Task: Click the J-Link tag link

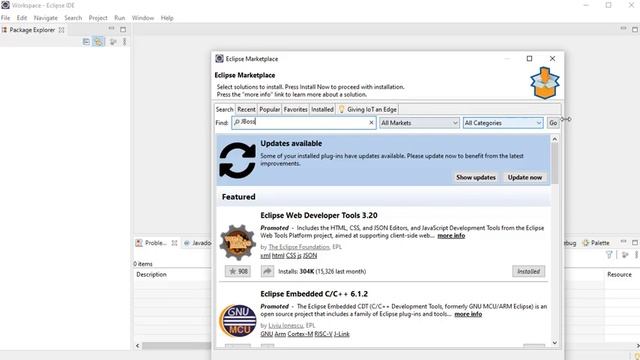Action: [x=342, y=334]
